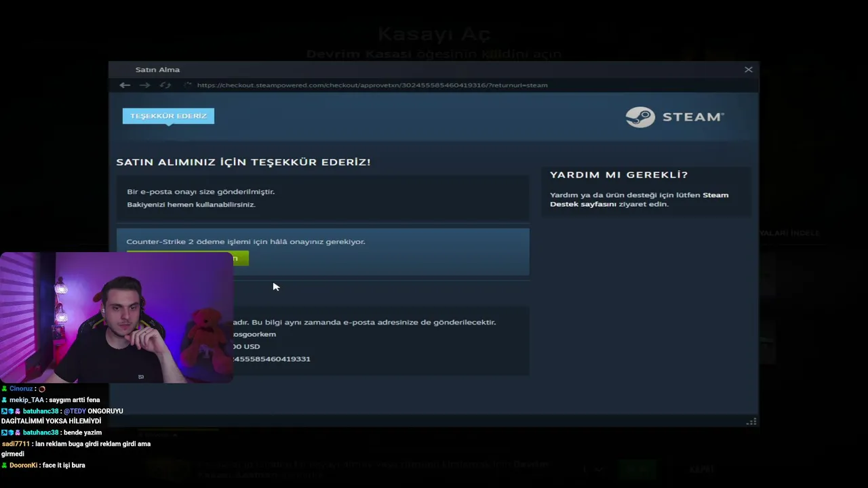Go back in the Satın Alma browser window
Viewport: 868px width, 488px height.
click(x=125, y=85)
